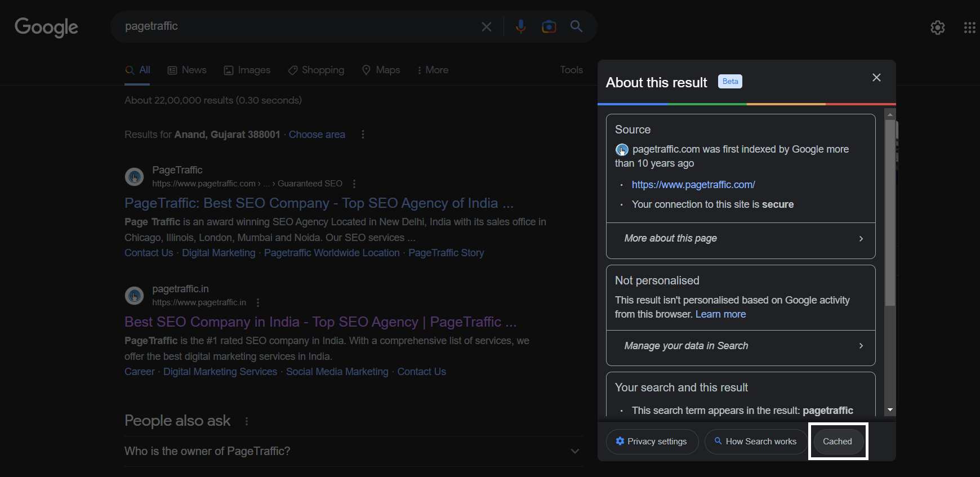The image size is (980, 477).
Task: Expand Who is the owner of PageTraffic question
Action: (353, 451)
